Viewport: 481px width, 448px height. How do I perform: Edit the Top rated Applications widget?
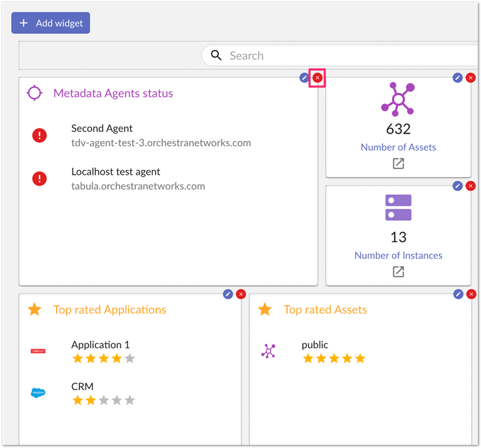[x=227, y=294]
